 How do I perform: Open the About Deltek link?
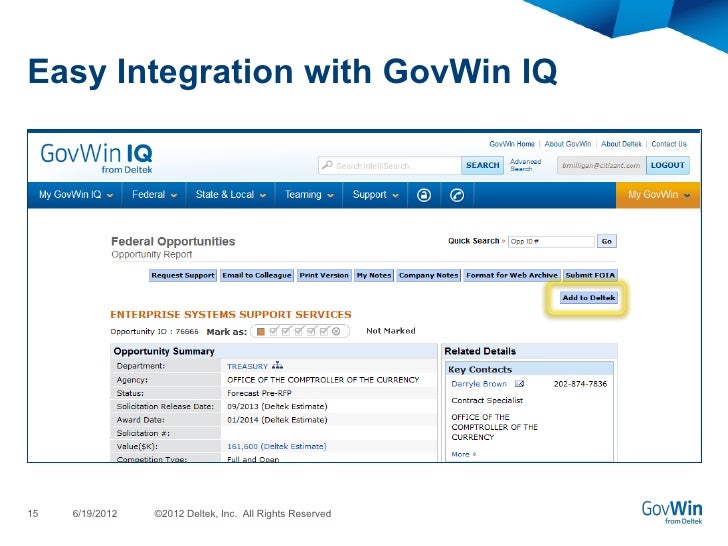(621, 144)
